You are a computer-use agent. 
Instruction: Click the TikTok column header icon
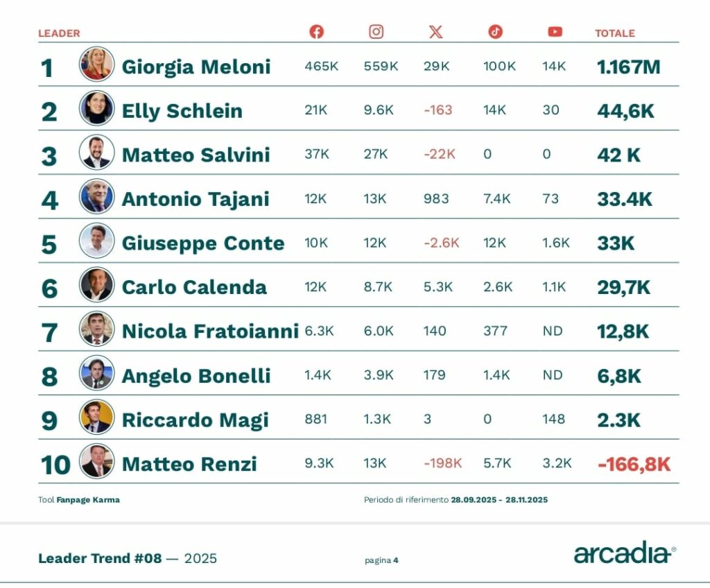point(495,32)
